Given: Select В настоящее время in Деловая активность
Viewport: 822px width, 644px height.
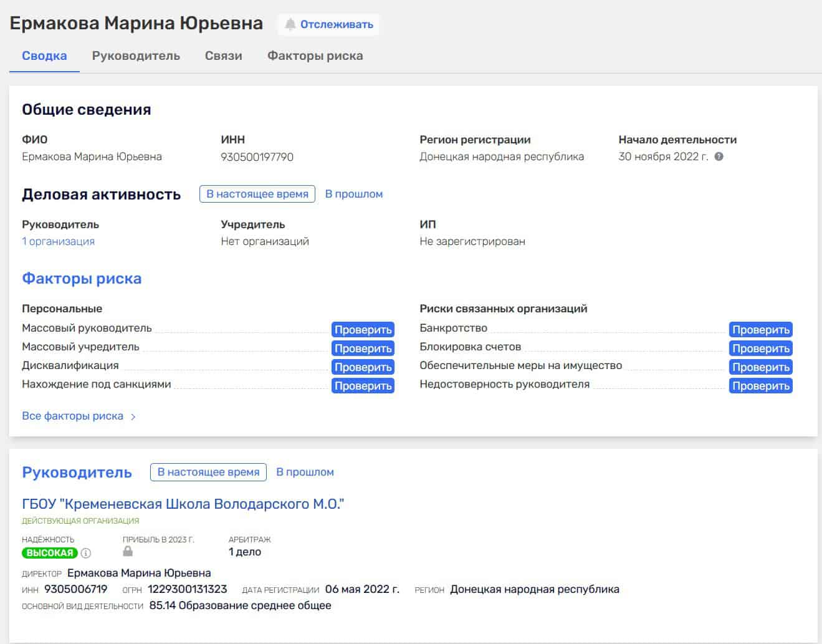Looking at the screenshot, I should click(x=257, y=194).
